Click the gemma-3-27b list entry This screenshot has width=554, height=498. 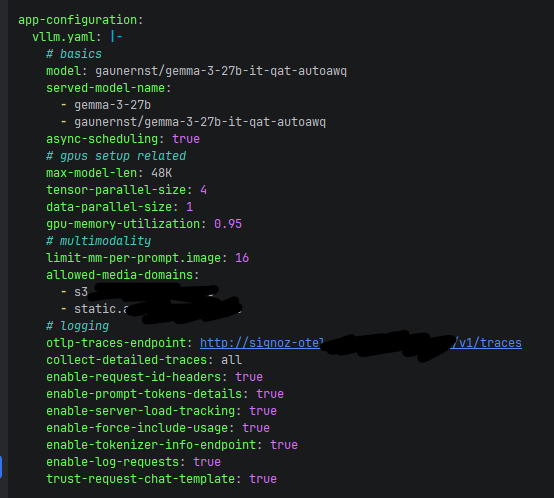pyautogui.click(x=112, y=105)
